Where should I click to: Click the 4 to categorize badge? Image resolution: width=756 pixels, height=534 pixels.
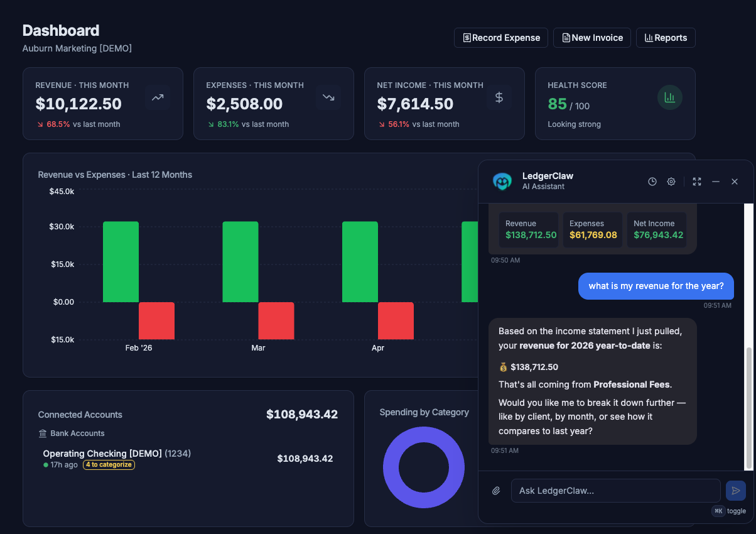[x=109, y=465]
